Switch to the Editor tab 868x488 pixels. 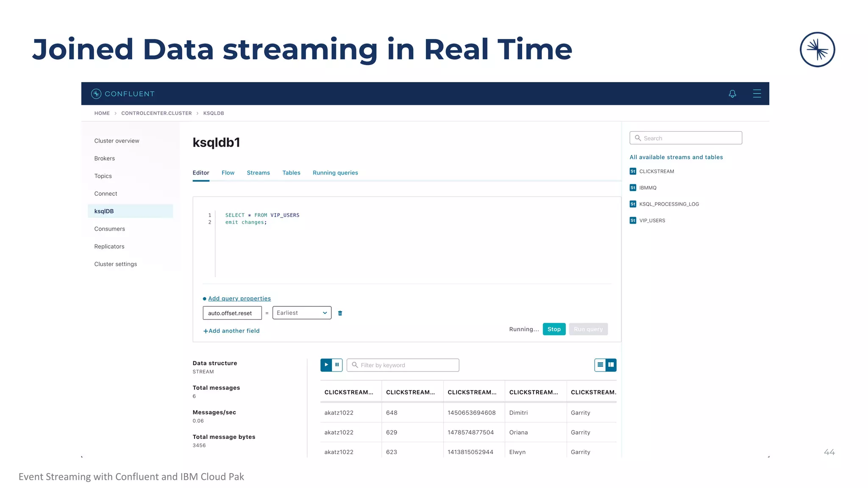tap(201, 173)
